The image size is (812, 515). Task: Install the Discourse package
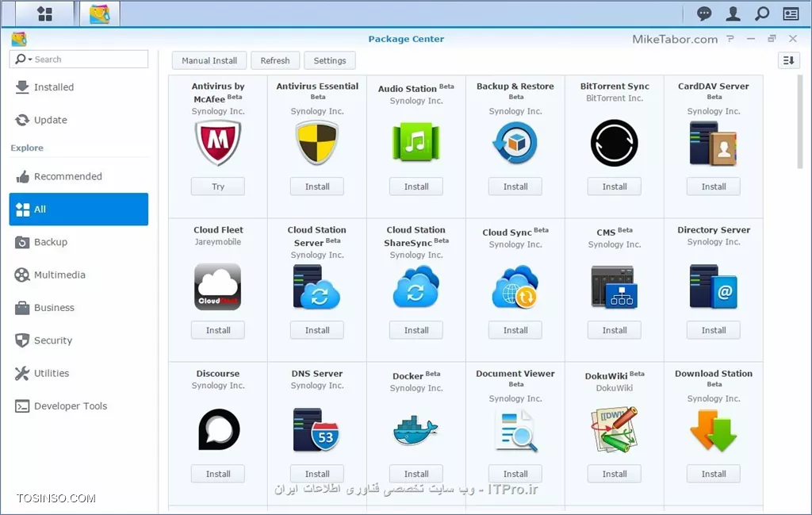click(x=218, y=474)
